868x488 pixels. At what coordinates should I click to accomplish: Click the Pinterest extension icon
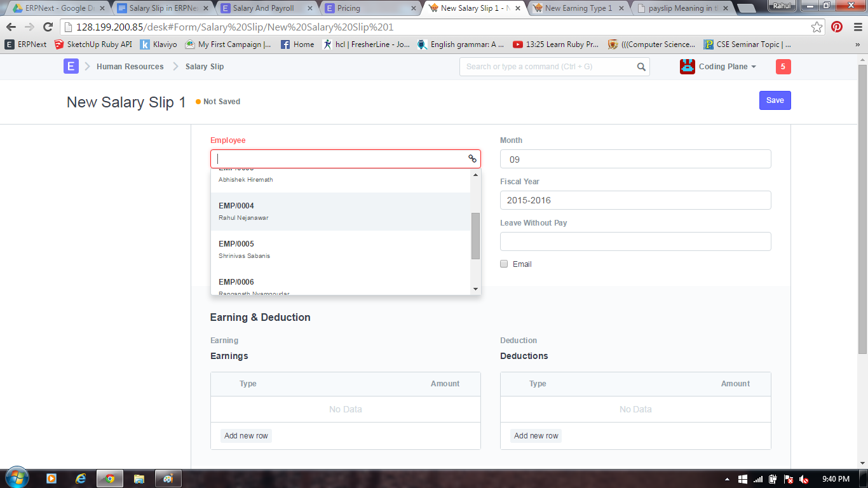coord(837,27)
